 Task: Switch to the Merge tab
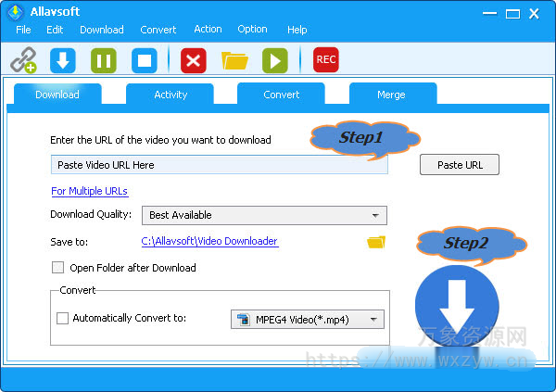click(x=391, y=94)
